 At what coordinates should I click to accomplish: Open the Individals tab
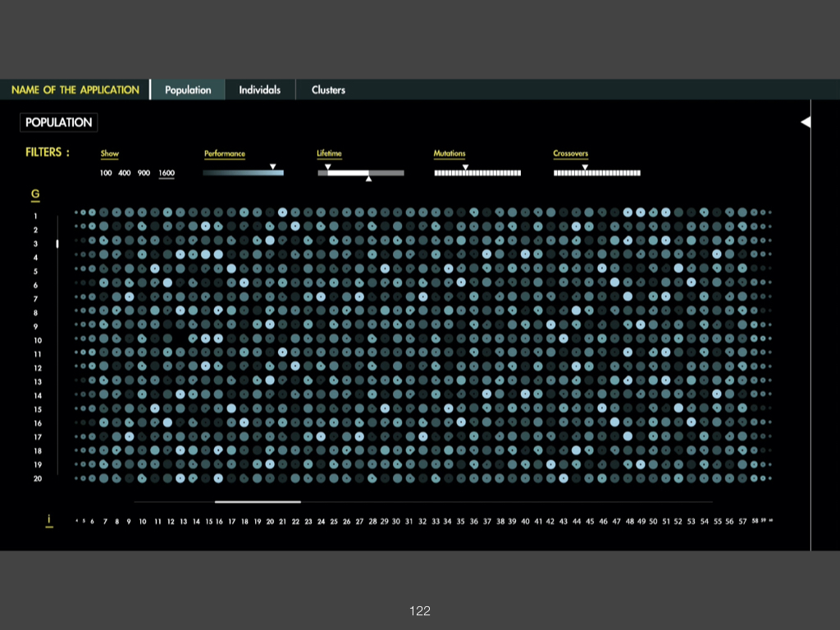pos(259,90)
